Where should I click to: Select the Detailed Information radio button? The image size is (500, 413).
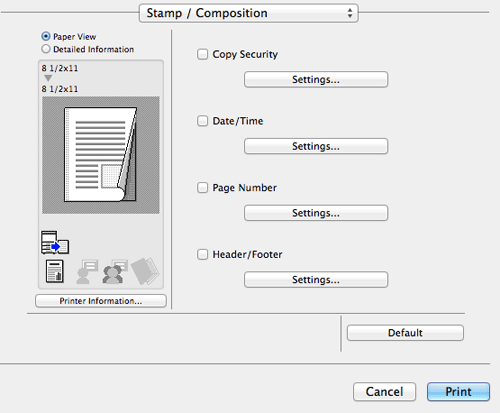[46, 49]
